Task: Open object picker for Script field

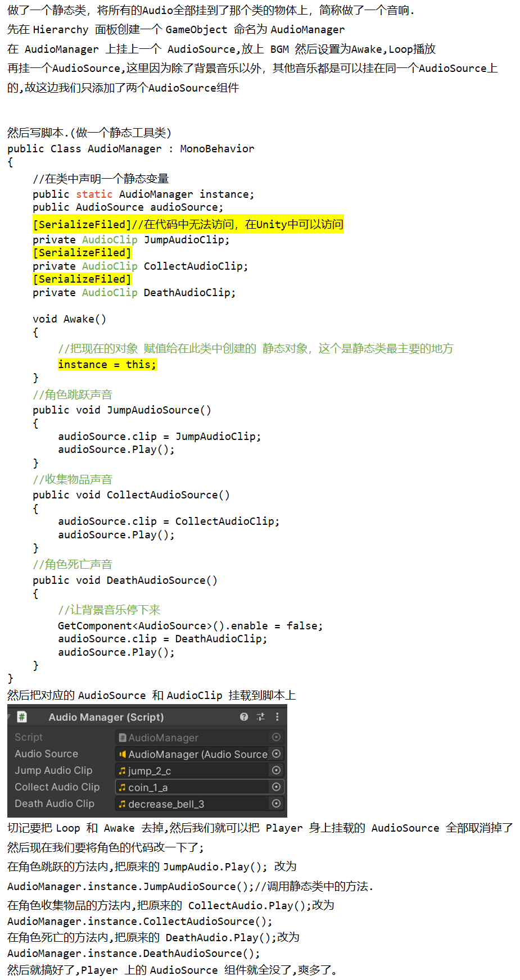Action: [x=276, y=737]
